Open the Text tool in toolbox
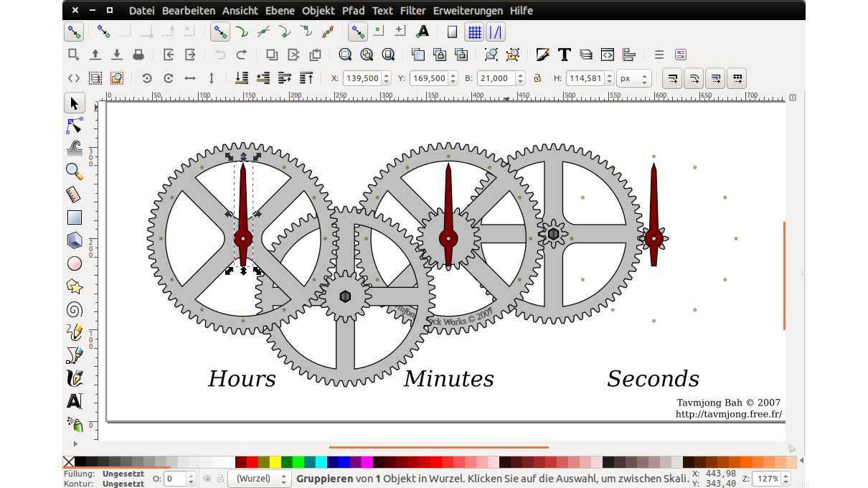Screen dimensions: 868x488 point(75,401)
